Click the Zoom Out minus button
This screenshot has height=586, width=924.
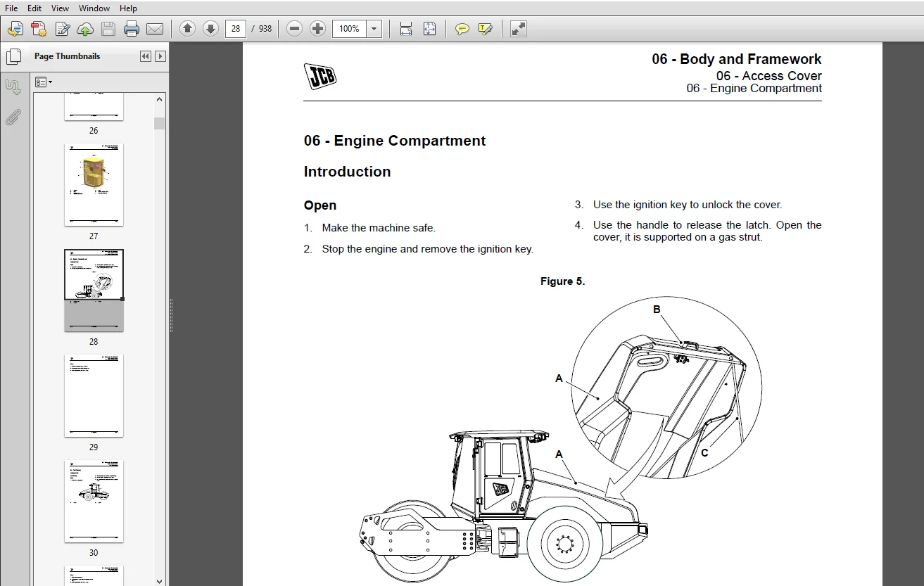(x=295, y=29)
